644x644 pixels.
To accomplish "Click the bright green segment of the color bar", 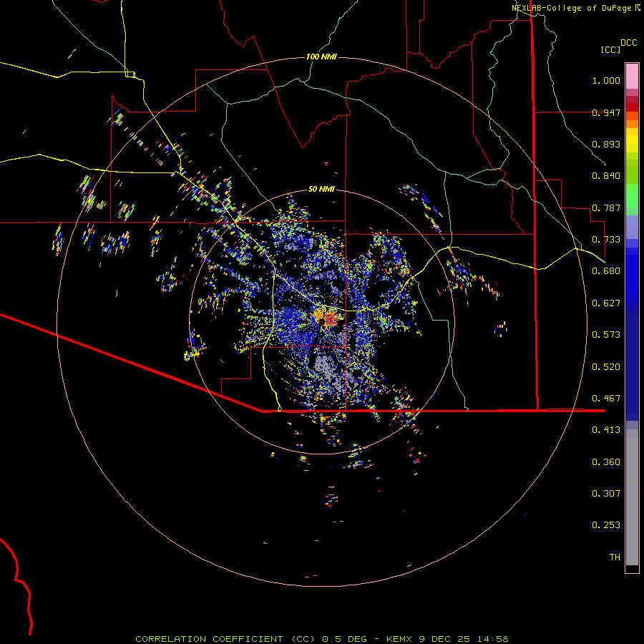I will (x=632, y=195).
